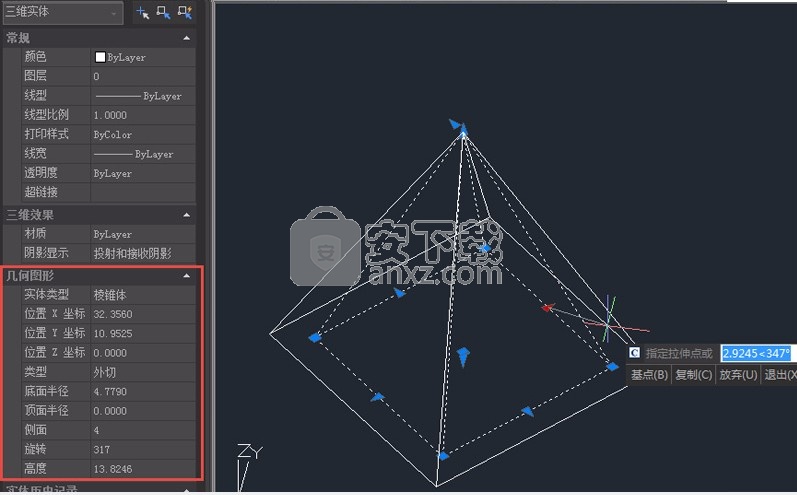
Task: Click the blue height arrow grip inside pyramid
Action: coord(462,357)
